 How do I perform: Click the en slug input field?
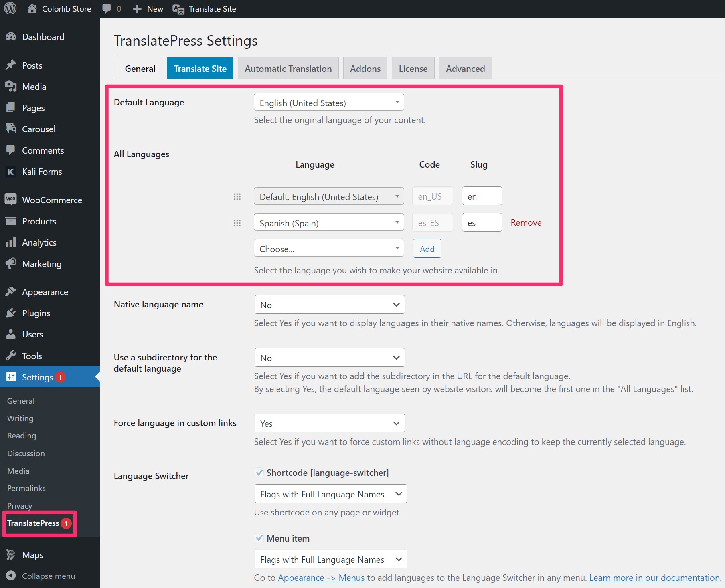(482, 196)
